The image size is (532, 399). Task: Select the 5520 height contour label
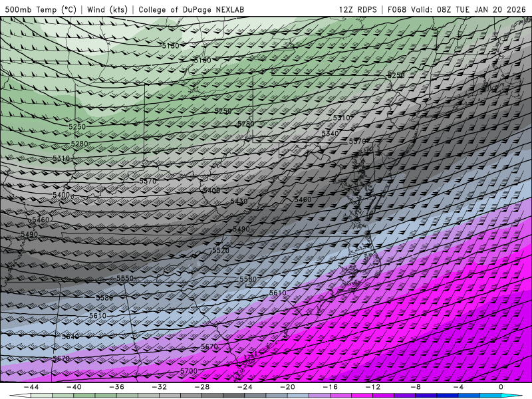221,251
